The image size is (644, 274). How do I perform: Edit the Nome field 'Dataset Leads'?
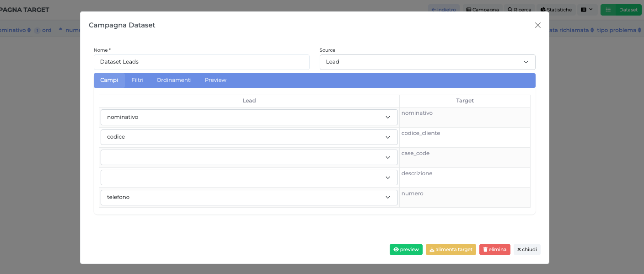click(202, 62)
